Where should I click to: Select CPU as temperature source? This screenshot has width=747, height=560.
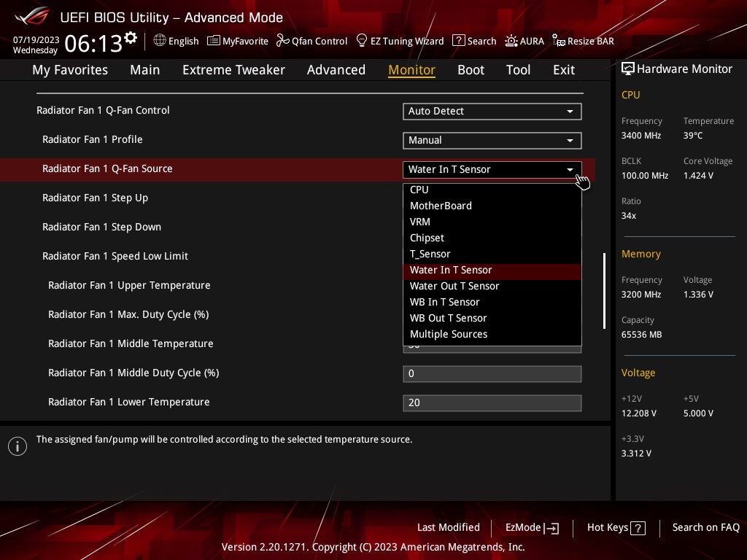click(492, 190)
